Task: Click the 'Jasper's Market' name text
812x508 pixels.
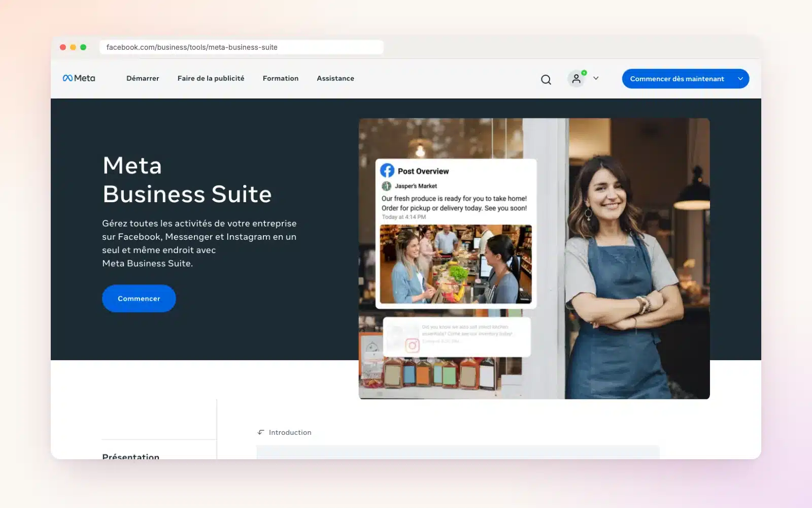Action: coord(416,186)
